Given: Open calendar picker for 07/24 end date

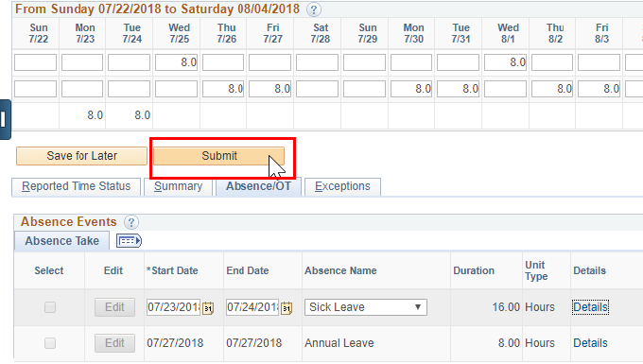Looking at the screenshot, I should point(287,308).
